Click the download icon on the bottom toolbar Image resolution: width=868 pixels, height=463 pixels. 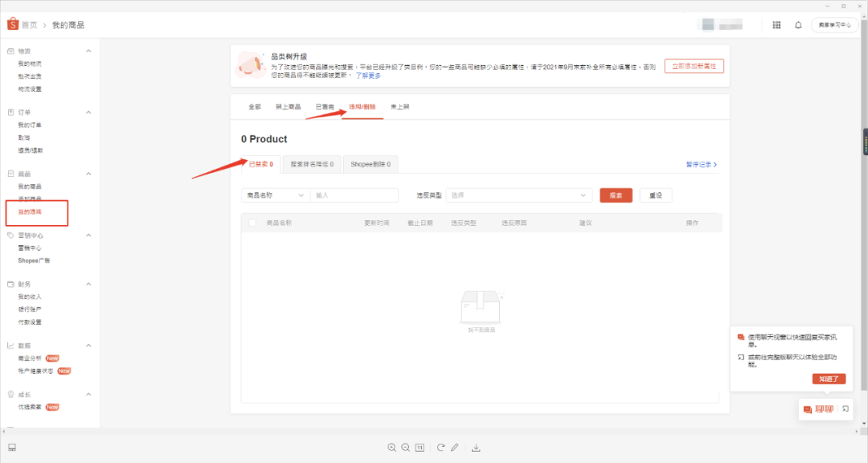(x=476, y=448)
